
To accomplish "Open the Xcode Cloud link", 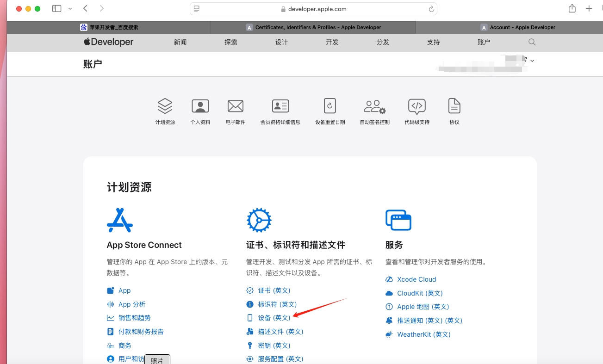I will click(x=417, y=279).
